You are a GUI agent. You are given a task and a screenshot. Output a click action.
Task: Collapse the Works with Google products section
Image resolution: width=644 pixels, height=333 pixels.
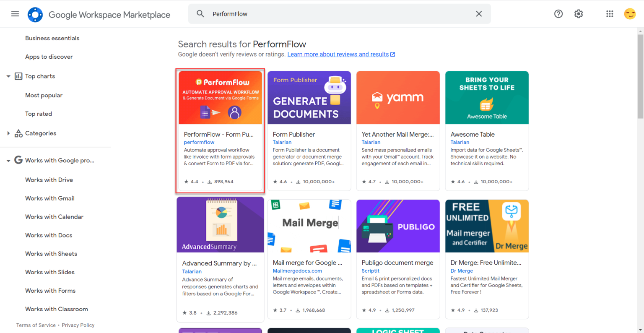(8, 160)
